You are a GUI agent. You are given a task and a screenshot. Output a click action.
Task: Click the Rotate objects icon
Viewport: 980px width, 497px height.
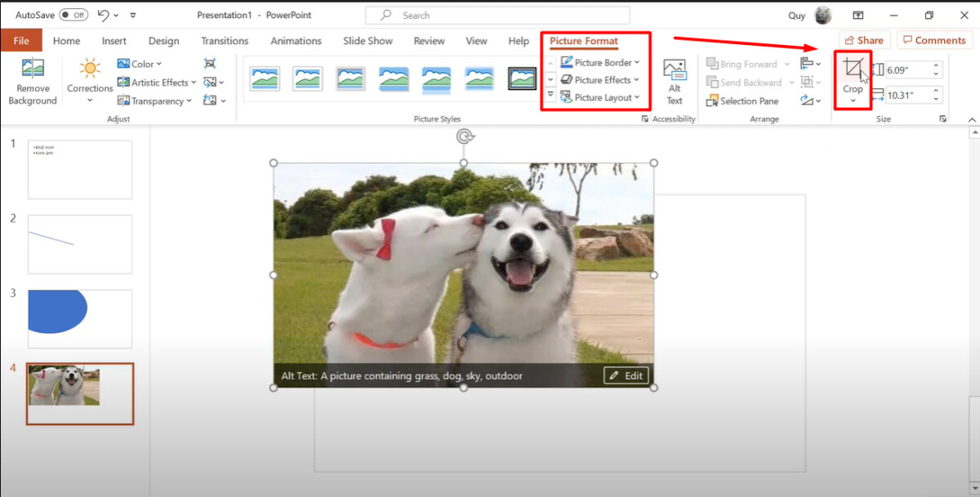(x=808, y=101)
